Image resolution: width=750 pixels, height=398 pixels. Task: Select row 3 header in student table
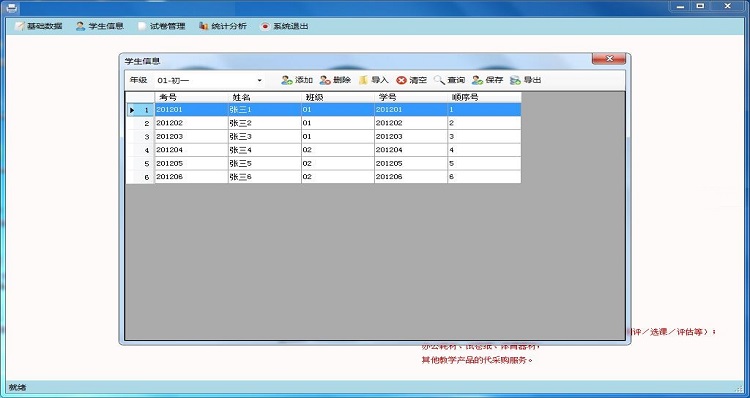[140, 137]
